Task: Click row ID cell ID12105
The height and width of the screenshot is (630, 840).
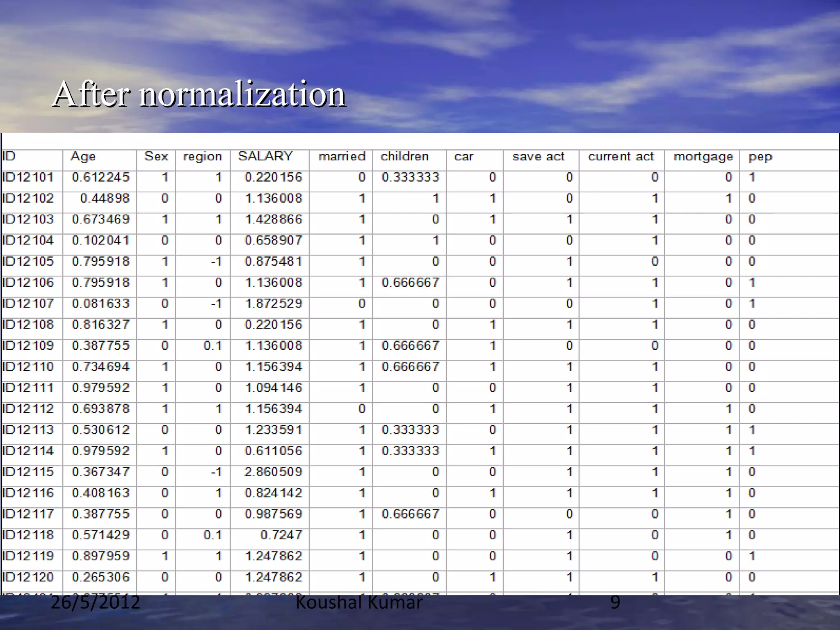Action: click(x=28, y=262)
